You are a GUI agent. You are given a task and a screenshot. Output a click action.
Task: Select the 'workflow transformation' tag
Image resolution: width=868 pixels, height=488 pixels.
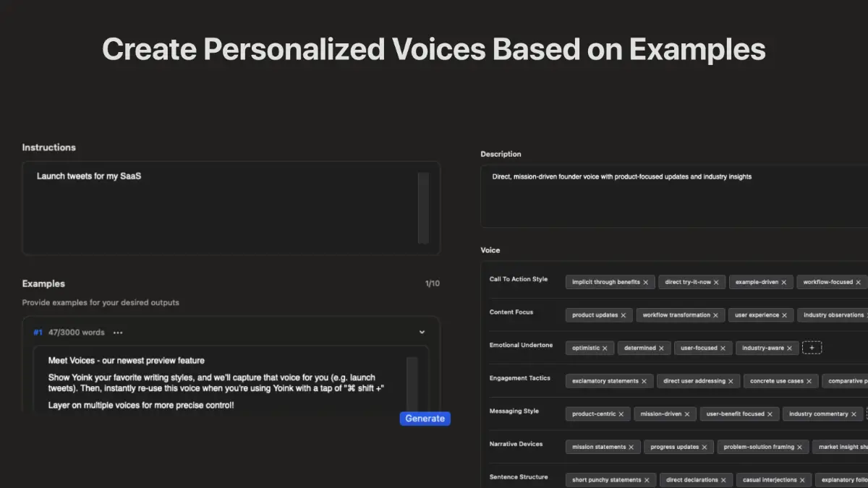pos(676,315)
